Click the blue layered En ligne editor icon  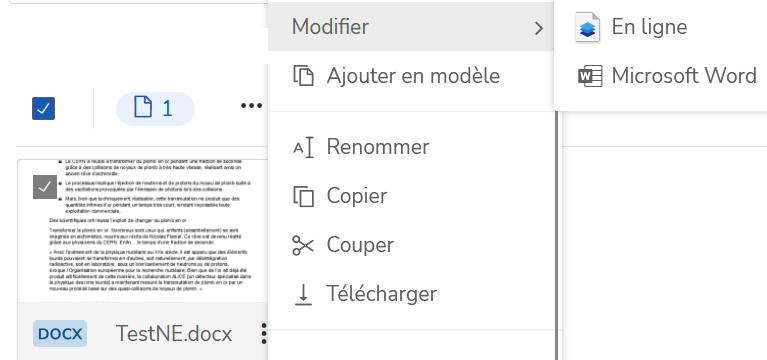tap(587, 27)
